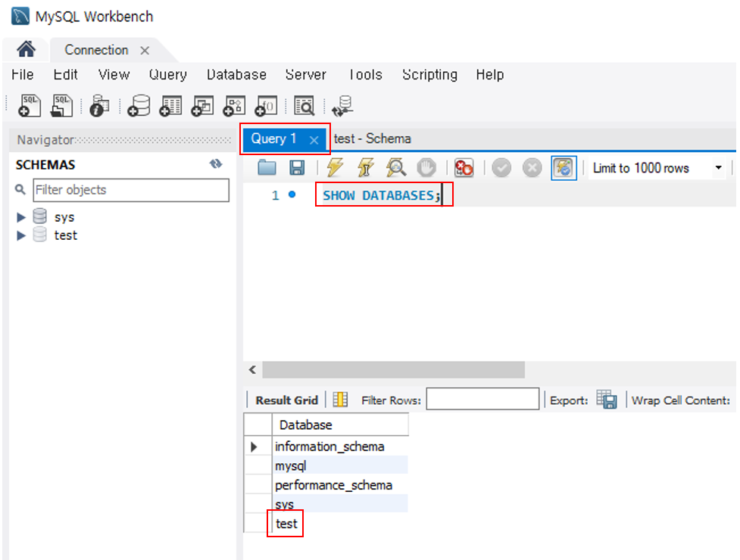Viewport: 740px width, 560px height.
Task: Switch to the Query 1 tab
Action: [273, 138]
